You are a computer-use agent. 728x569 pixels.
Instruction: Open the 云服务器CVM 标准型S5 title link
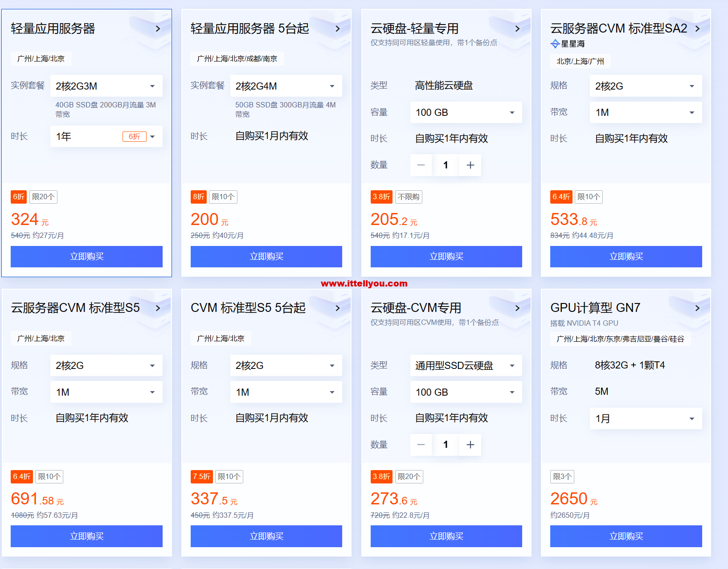pos(75,308)
